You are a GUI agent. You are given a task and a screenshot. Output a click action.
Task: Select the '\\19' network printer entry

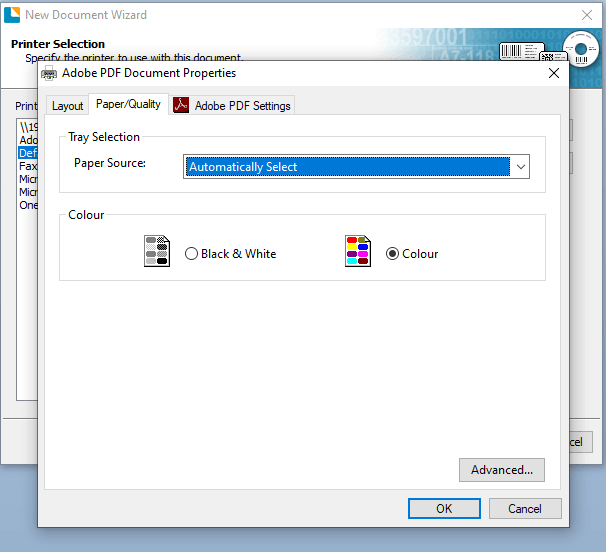(x=28, y=127)
